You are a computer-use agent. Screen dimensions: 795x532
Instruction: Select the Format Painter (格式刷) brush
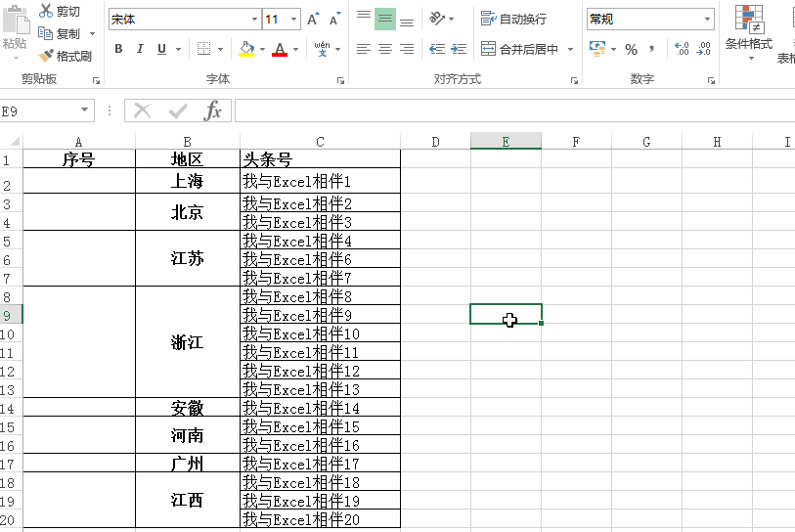tap(46, 56)
